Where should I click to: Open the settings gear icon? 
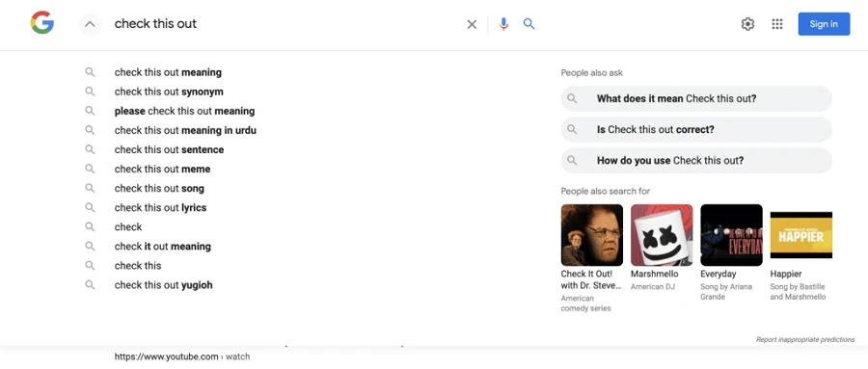[747, 24]
